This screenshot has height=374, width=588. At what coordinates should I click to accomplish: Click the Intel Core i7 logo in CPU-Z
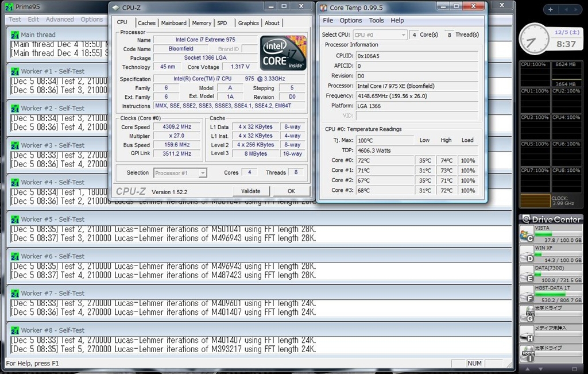pyautogui.click(x=283, y=53)
